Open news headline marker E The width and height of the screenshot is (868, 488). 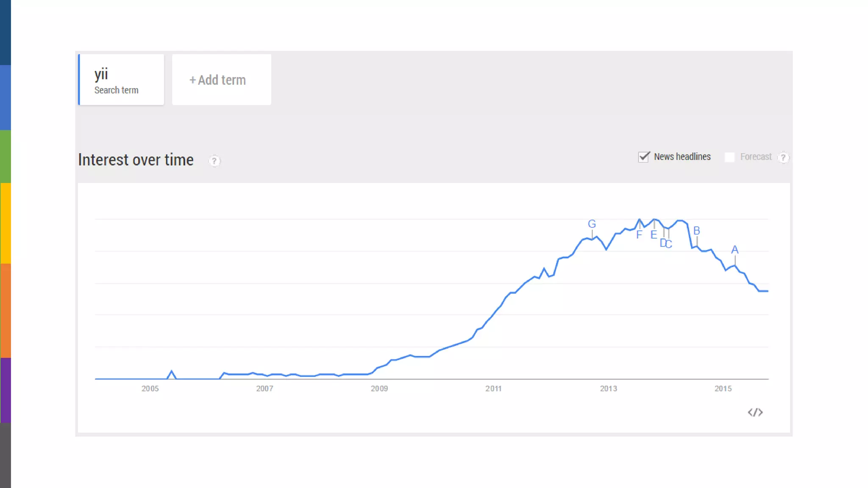(x=654, y=235)
